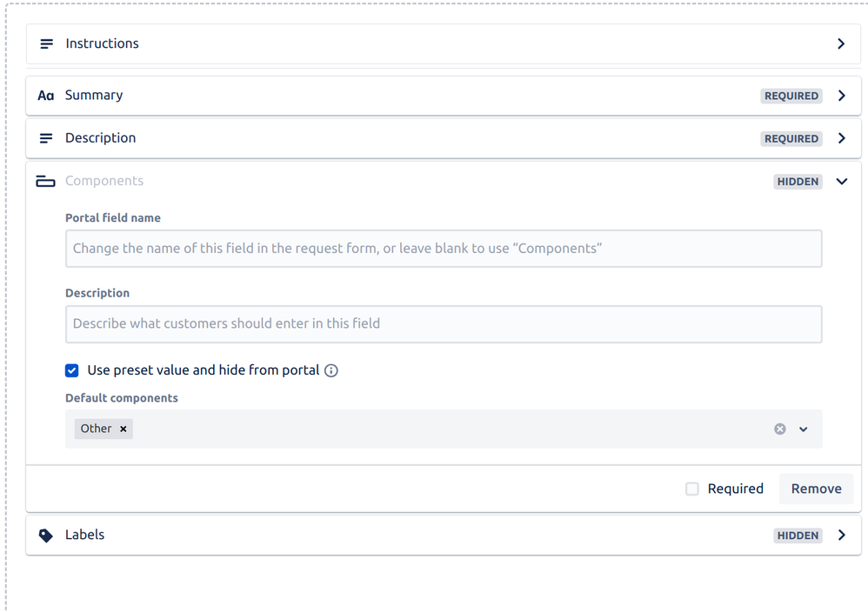Click the HIDDEN badge on Components
The width and height of the screenshot is (868, 612).
click(798, 181)
